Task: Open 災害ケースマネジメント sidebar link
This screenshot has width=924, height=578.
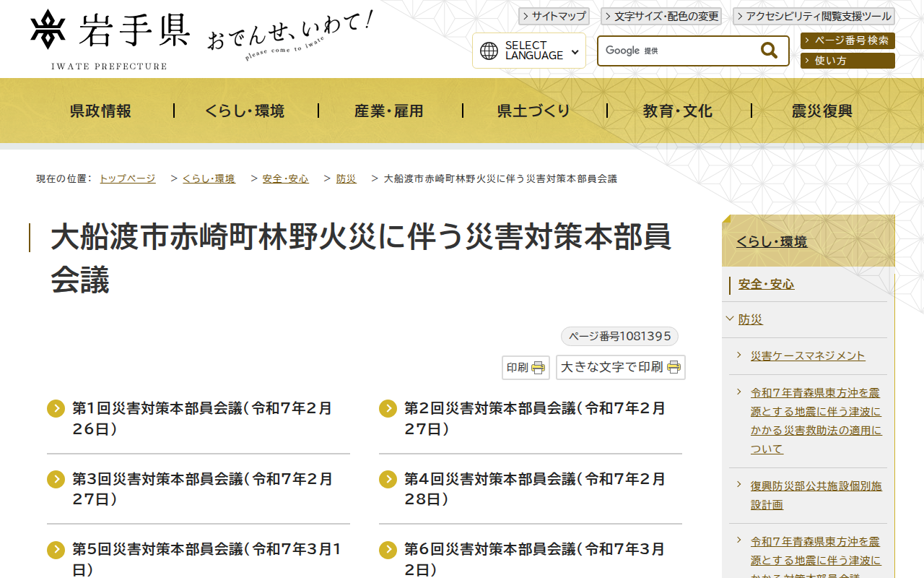Action: tap(808, 355)
